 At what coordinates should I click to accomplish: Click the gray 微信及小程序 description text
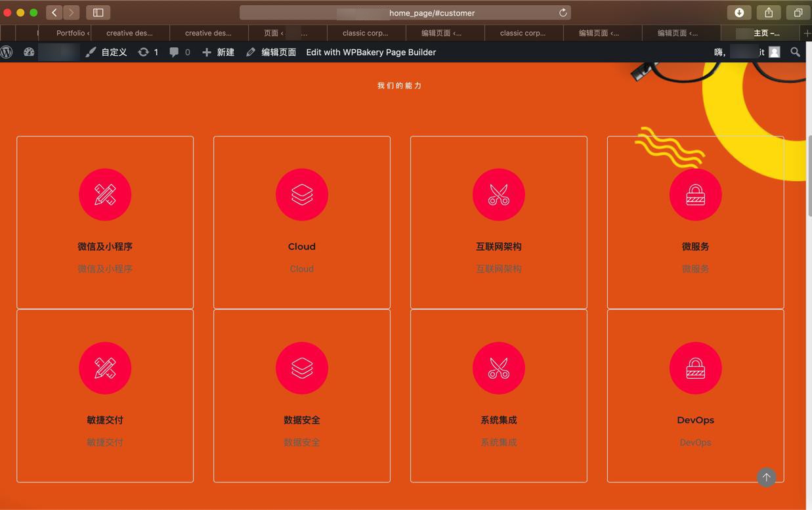105,268
